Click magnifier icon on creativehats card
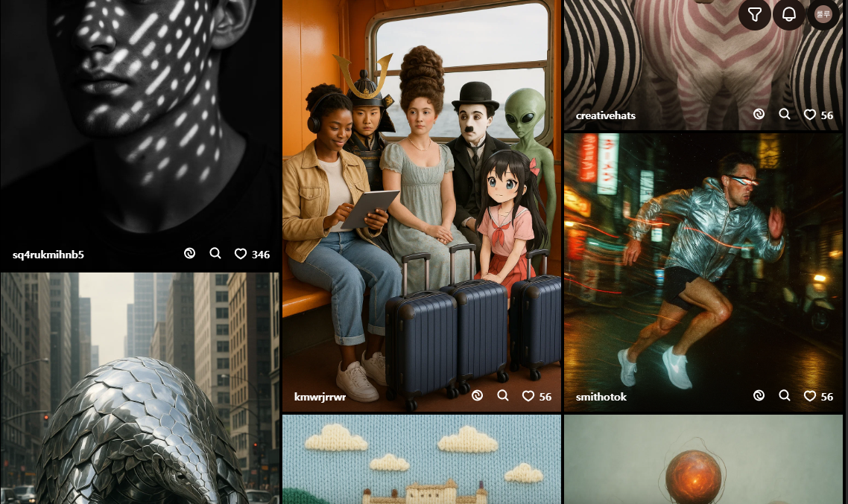Image resolution: width=848 pixels, height=504 pixels. [x=785, y=114]
